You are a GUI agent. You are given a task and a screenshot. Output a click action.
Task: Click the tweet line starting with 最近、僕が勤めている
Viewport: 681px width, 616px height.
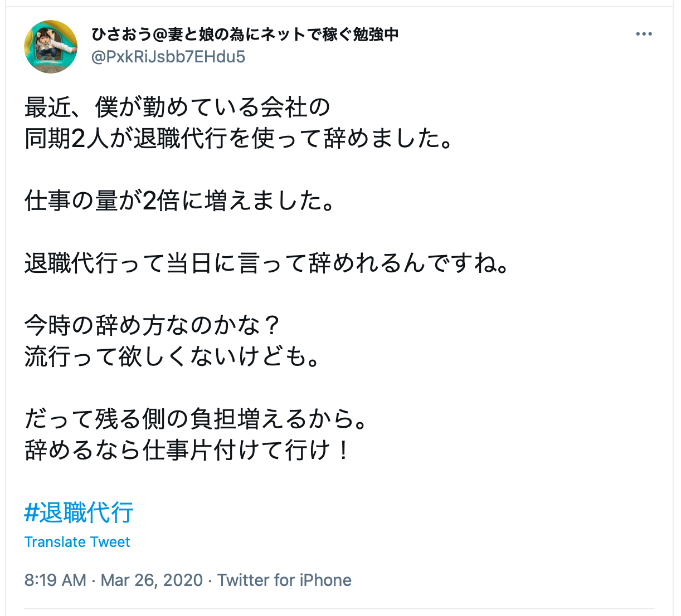[177, 107]
